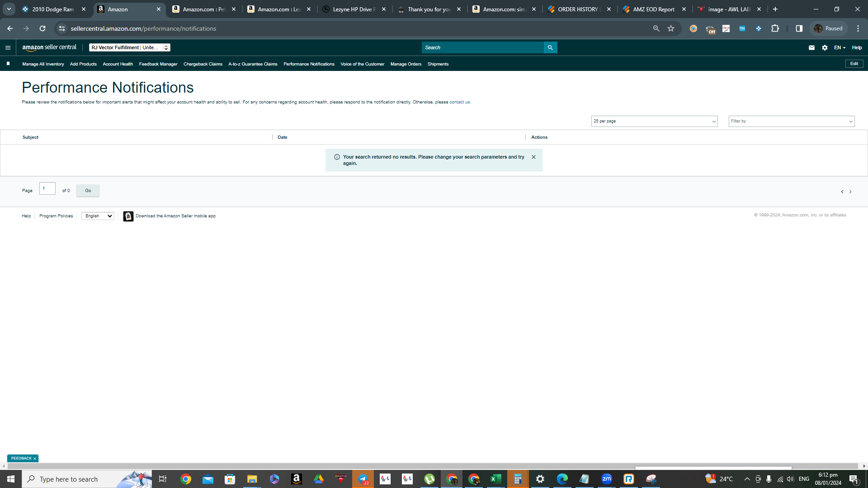Open Google Drive from the taskbar
Image resolution: width=868 pixels, height=488 pixels.
tap(318, 479)
